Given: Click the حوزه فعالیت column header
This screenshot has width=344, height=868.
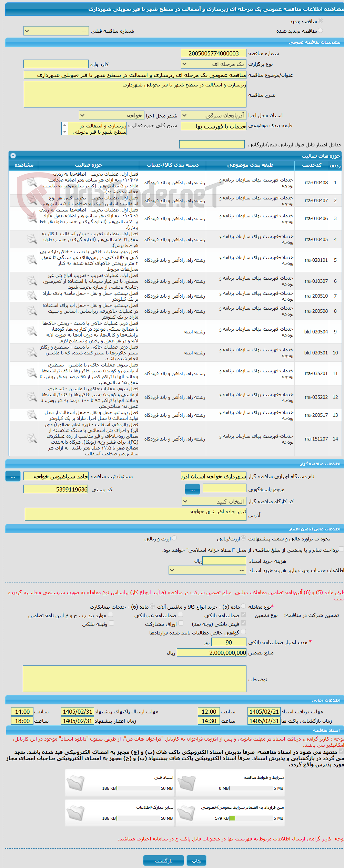Looking at the screenshot, I should click(89, 165).
